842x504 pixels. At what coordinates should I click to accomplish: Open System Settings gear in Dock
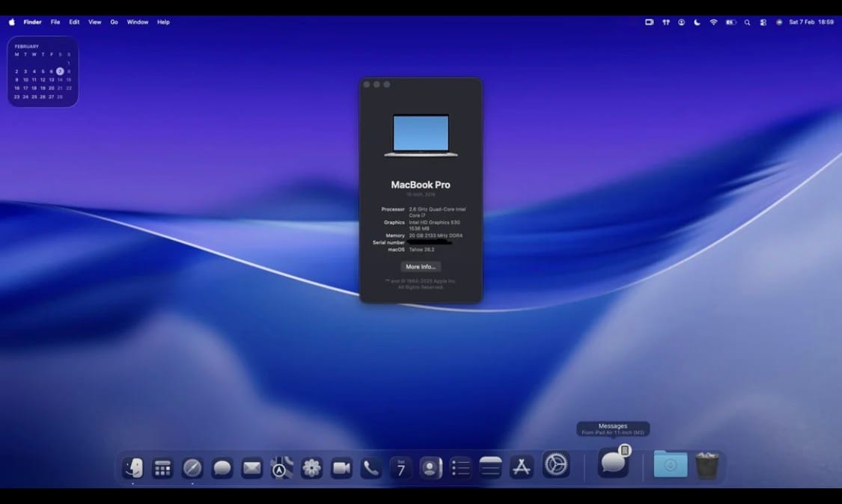tap(556, 464)
